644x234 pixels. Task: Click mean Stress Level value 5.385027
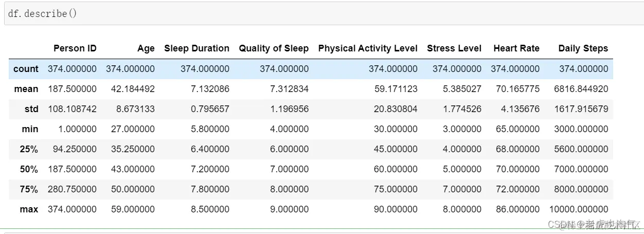[462, 89]
